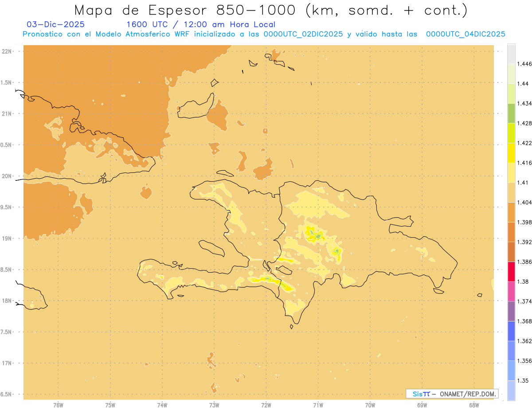Click the longitude axis label '73W'
This screenshot has height=411, width=532.
[214, 405]
